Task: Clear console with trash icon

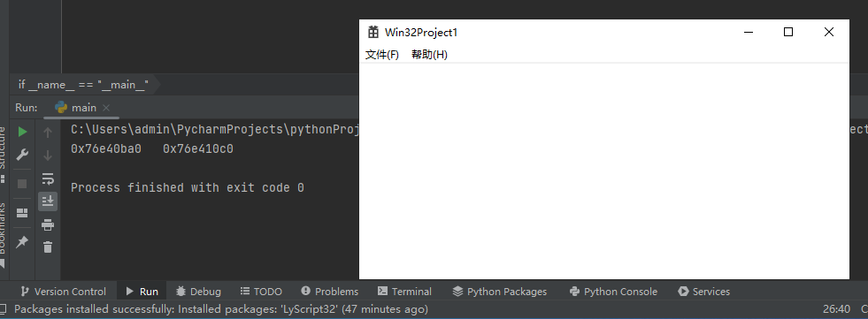Action: [x=48, y=247]
